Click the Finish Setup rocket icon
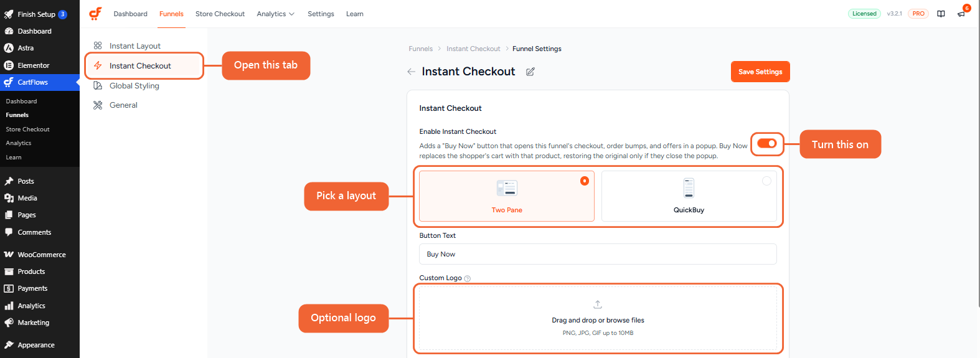 click(9, 14)
